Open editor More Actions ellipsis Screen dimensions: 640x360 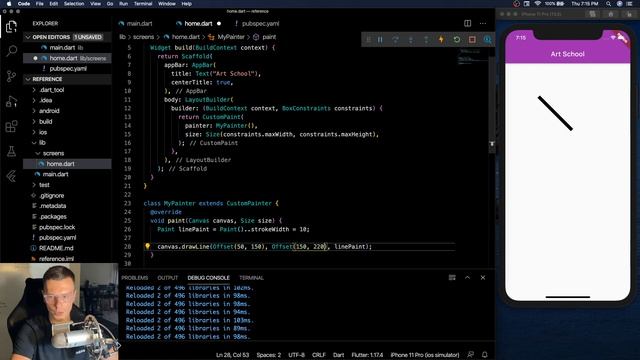click(x=483, y=23)
